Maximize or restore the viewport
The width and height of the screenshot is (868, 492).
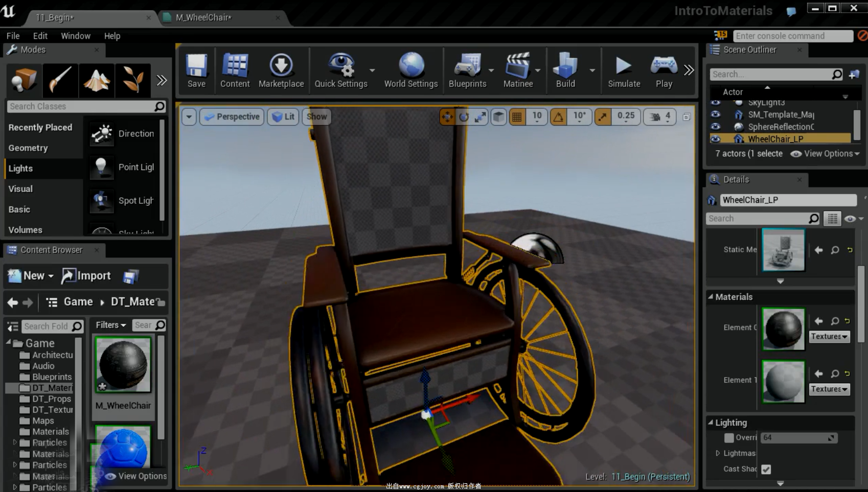click(687, 117)
